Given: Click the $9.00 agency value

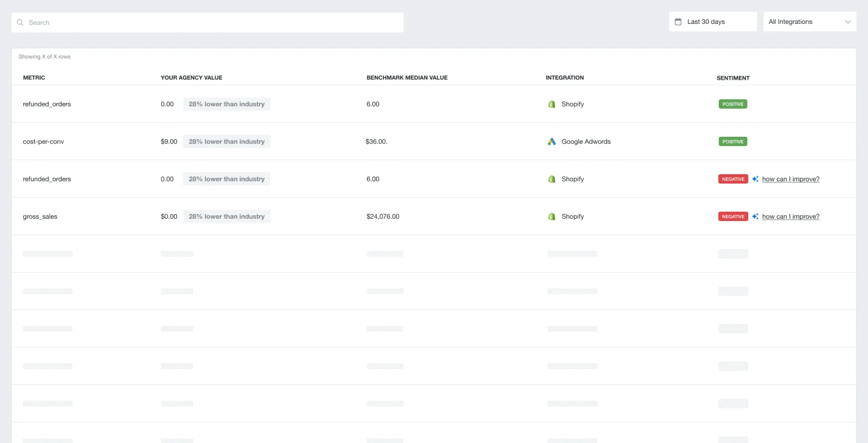Looking at the screenshot, I should (169, 142).
